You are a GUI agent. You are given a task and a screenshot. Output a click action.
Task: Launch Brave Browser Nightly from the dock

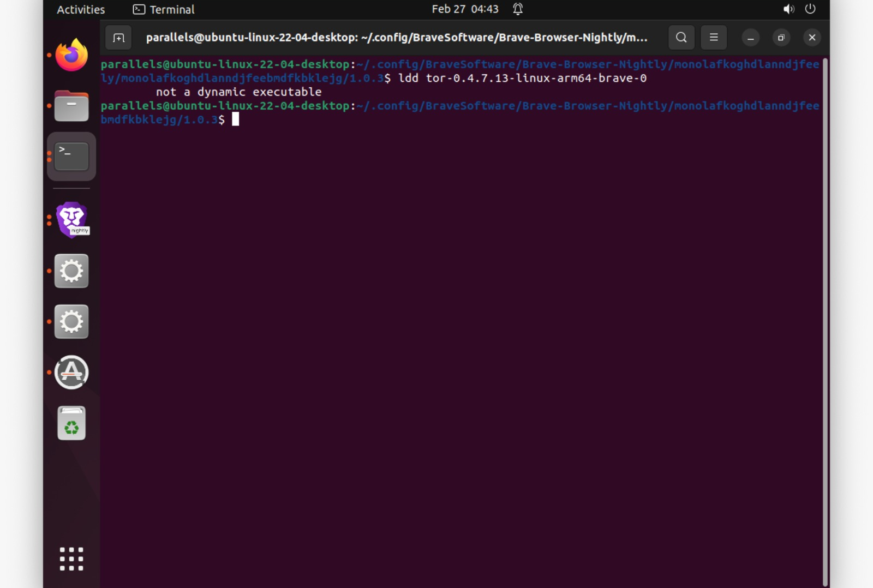[71, 219]
